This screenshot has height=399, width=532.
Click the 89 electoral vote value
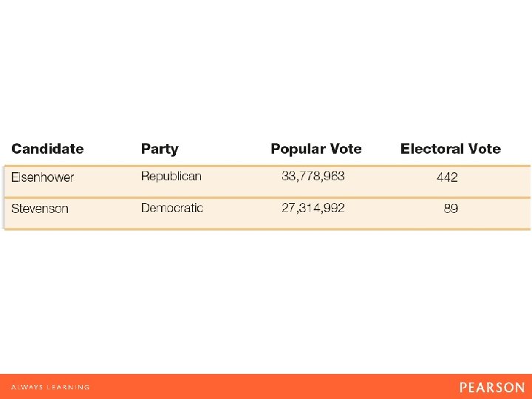coord(451,208)
